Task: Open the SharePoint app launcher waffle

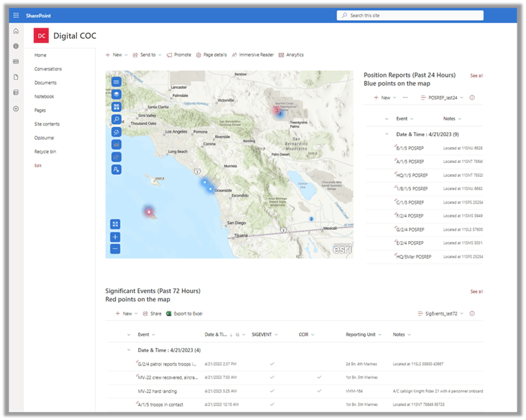Action: [16, 15]
